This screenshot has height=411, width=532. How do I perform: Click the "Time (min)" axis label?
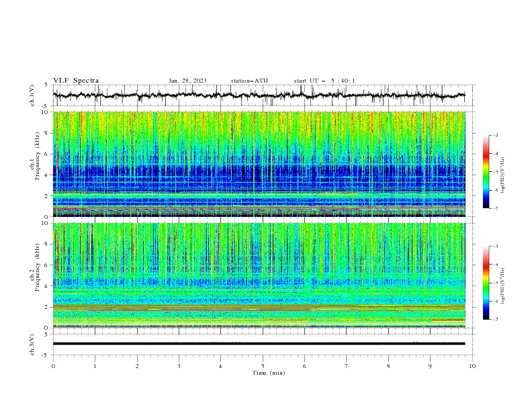tap(269, 373)
